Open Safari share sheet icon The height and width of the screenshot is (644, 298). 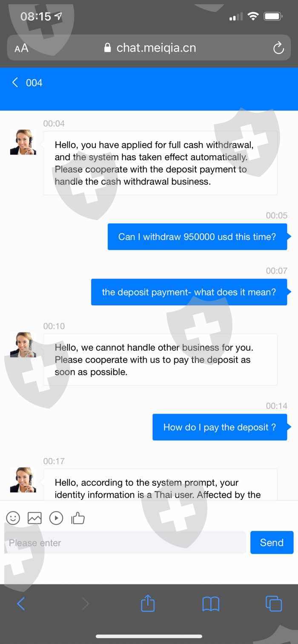point(148,603)
